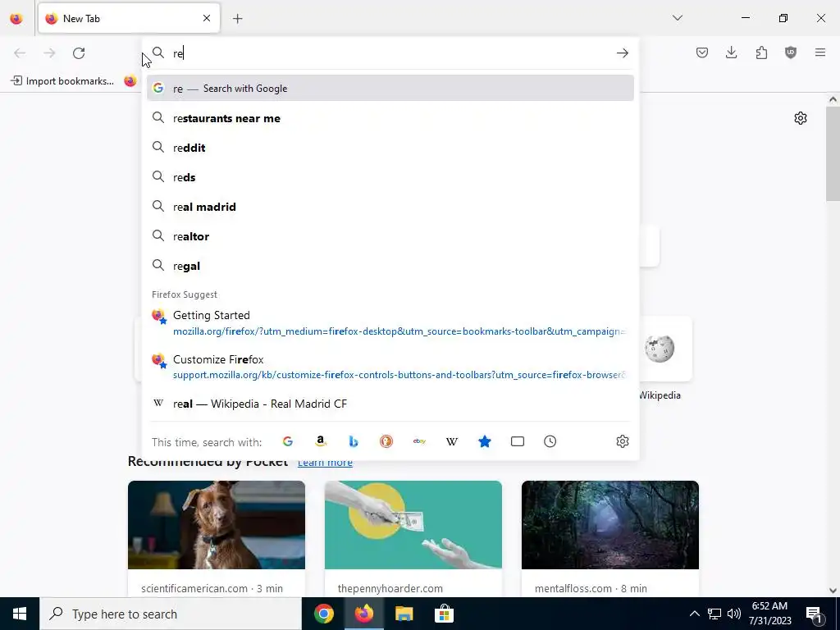Open the network status tray icon

(x=714, y=614)
